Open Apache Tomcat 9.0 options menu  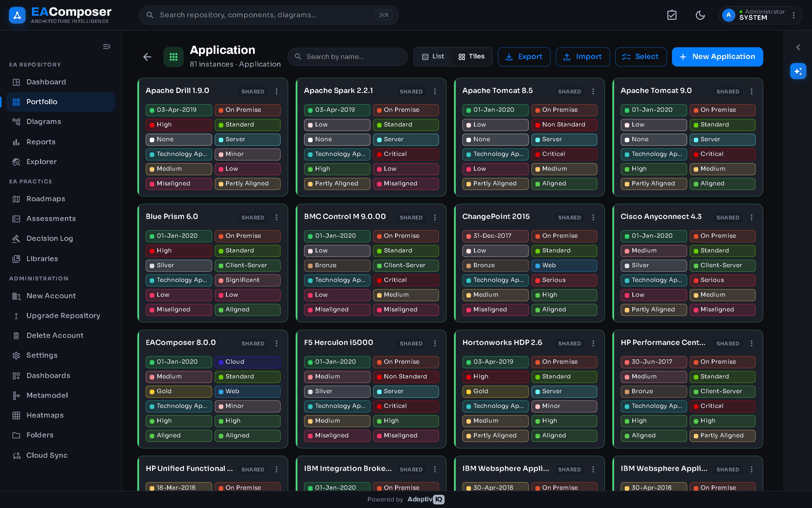(x=752, y=91)
